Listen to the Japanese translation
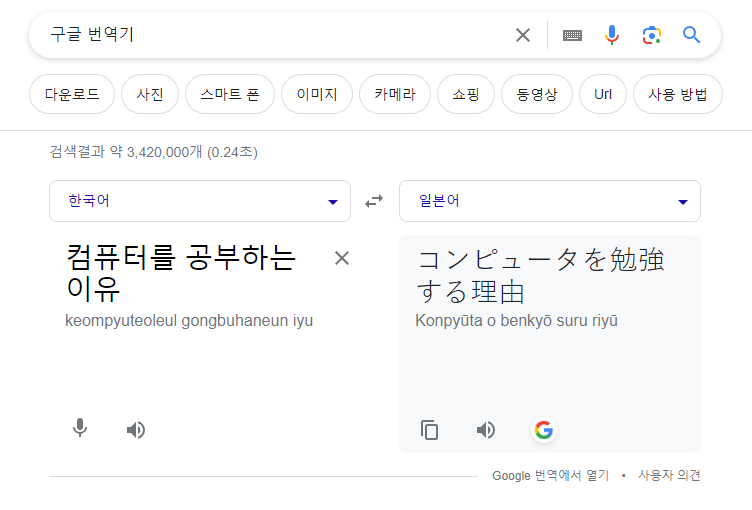Screen dimensions: 752x510 tap(486, 430)
